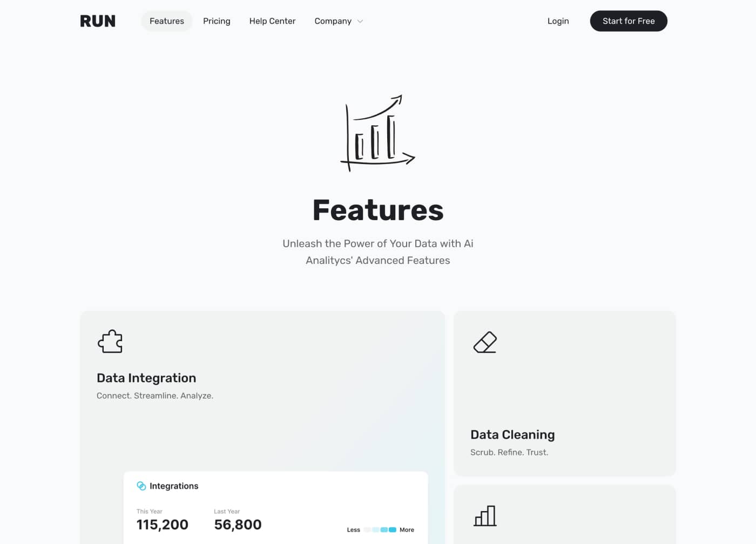Open the Data Cleaning feature card
Viewport: 756px width, 544px height.
click(x=564, y=393)
